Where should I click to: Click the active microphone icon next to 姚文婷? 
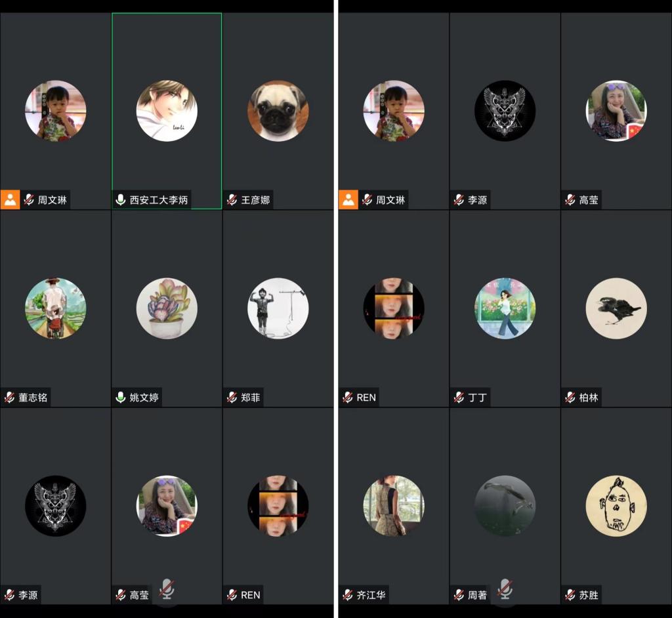click(x=121, y=398)
